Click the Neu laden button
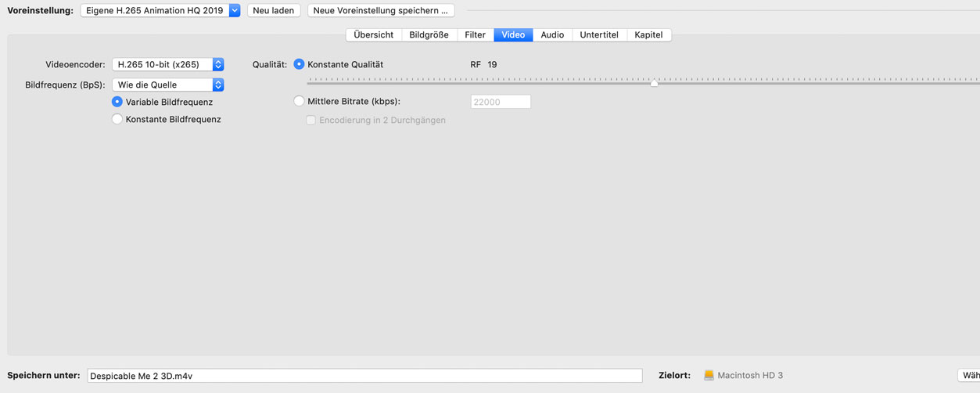 point(274,11)
